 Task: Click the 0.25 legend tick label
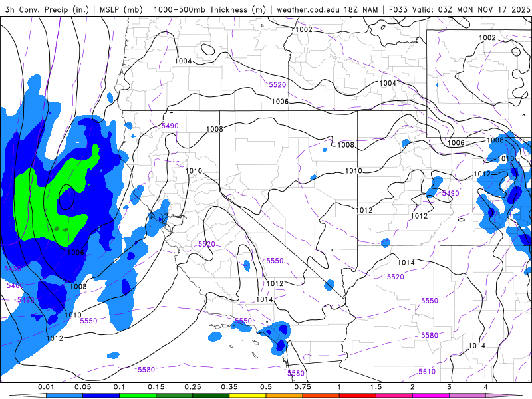[193, 387]
